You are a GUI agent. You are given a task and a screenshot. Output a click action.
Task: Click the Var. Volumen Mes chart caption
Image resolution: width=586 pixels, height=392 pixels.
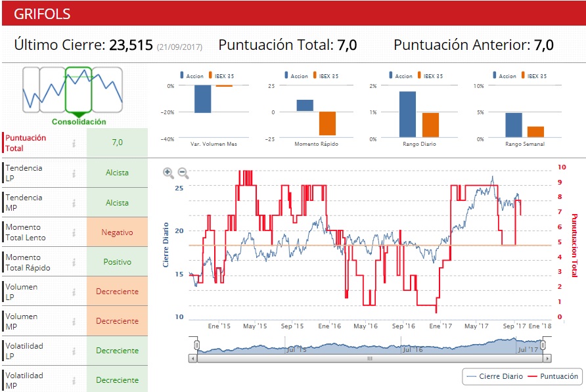point(214,144)
